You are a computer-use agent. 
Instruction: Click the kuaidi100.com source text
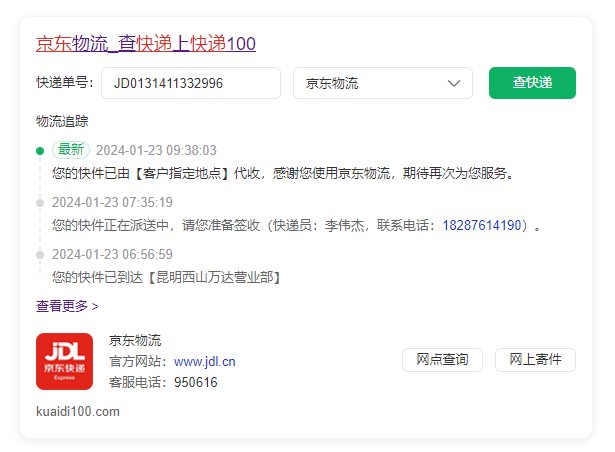78,412
